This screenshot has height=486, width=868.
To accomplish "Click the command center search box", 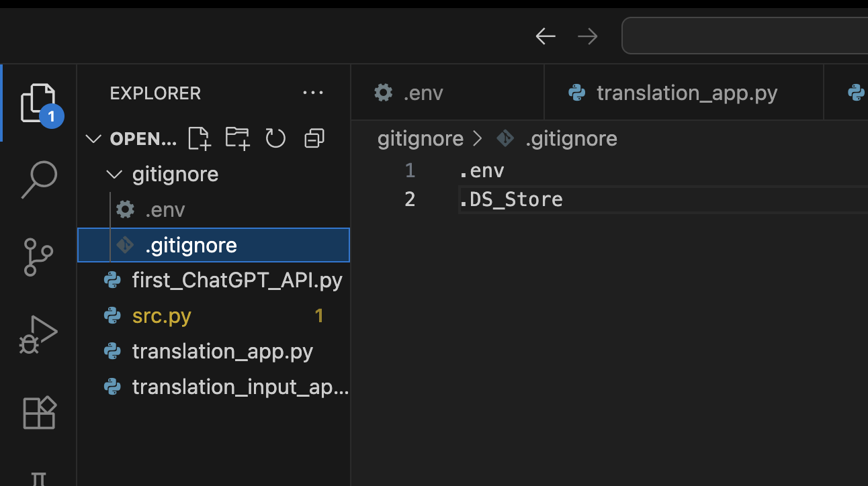I will point(745,36).
